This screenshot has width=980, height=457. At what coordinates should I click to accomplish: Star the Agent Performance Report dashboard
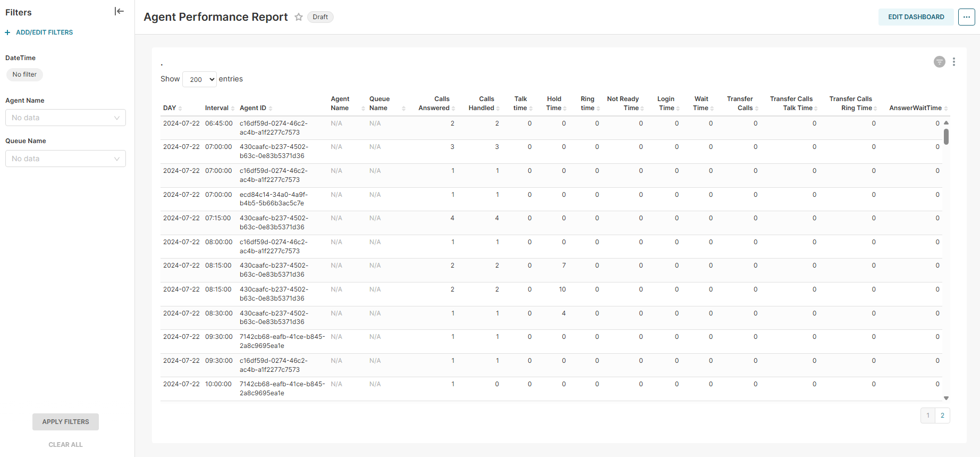(299, 17)
